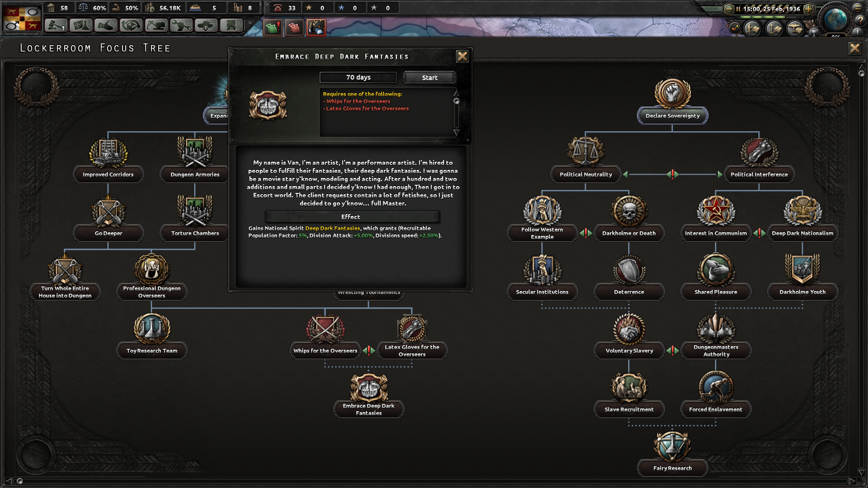Click the green manpower alert icon
Screen dimensions: 868x488
[x=272, y=28]
